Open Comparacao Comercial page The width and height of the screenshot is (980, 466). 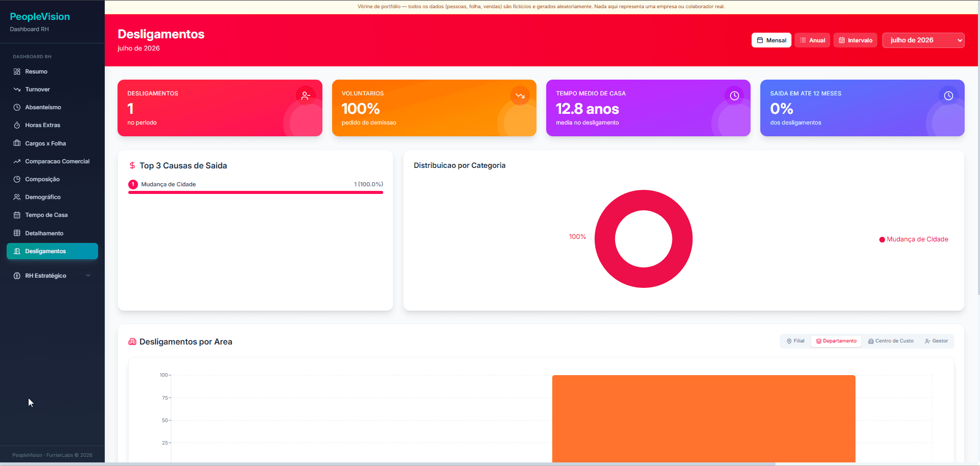pos(52,161)
